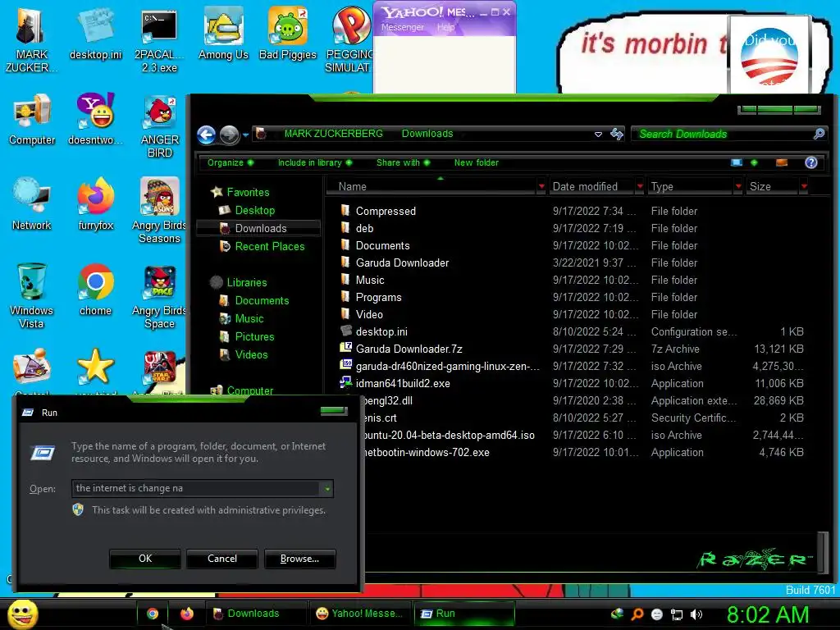Open the Computer desktop icon
This screenshot has width=840, height=630.
[32, 119]
